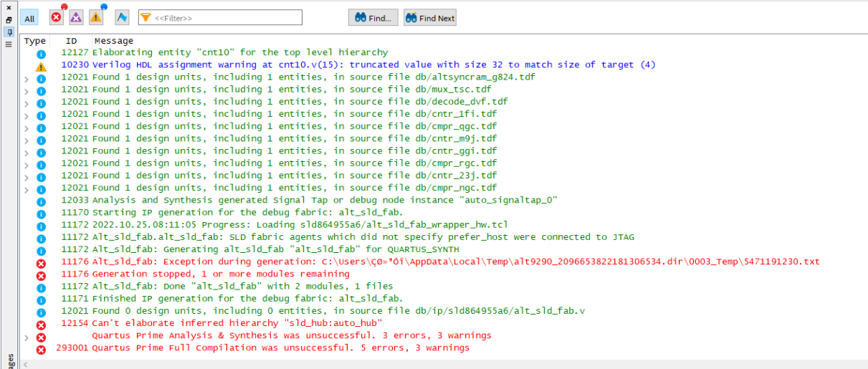868x369 pixels.
Task: Expand the cmpr_ngc.tdf message row
Action: tap(27, 189)
